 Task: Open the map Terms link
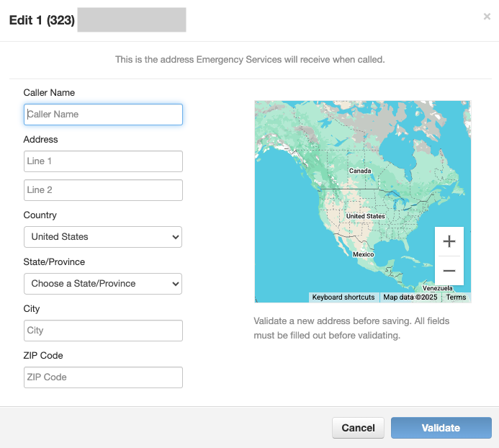pos(456,297)
